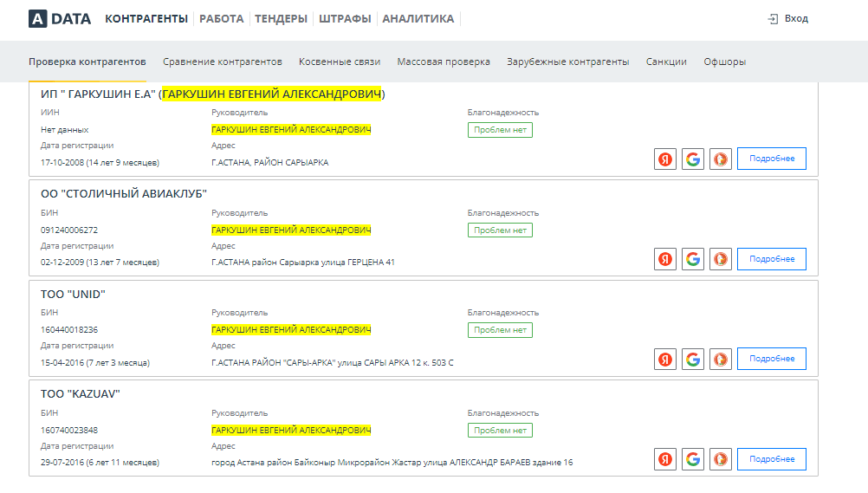Open Google search for ТОО KAZUAV
This screenshot has width=868, height=493.
692,459
